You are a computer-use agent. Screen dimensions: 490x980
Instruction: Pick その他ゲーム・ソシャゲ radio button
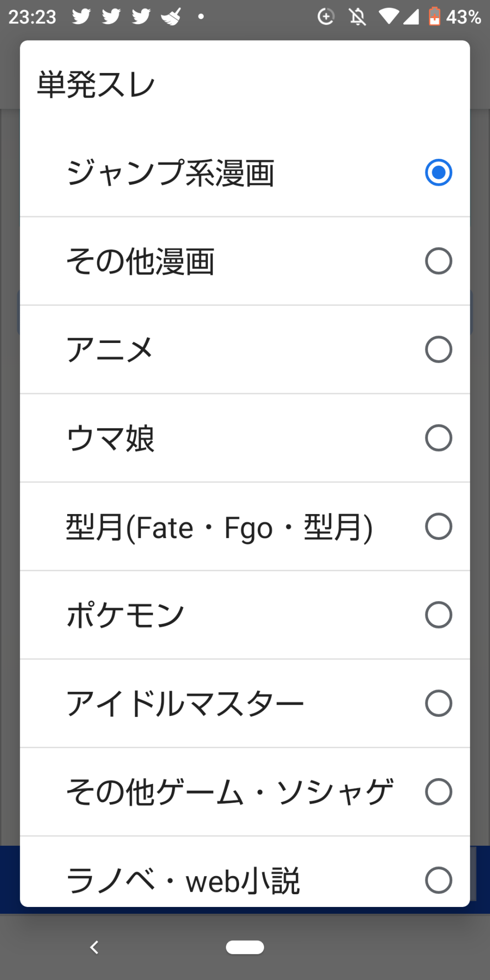click(x=438, y=791)
